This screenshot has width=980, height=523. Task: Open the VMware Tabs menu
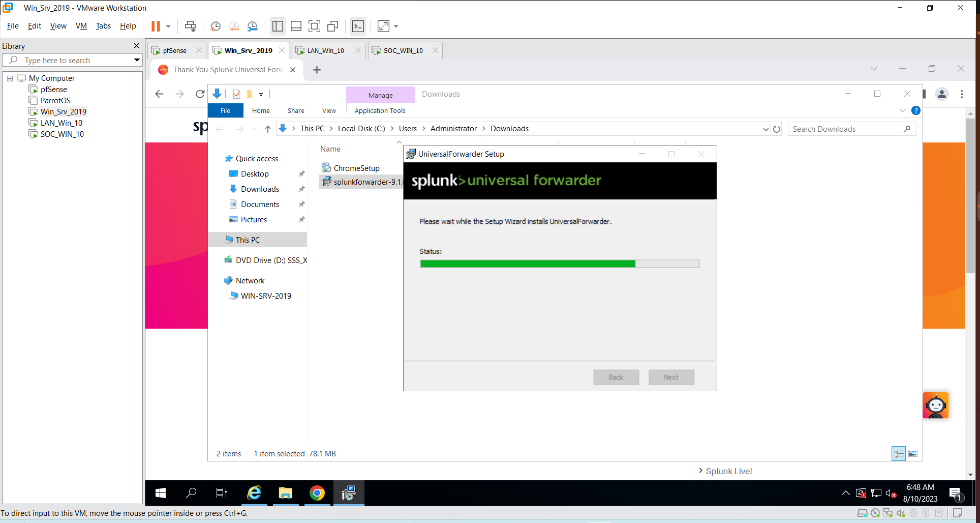coord(103,26)
